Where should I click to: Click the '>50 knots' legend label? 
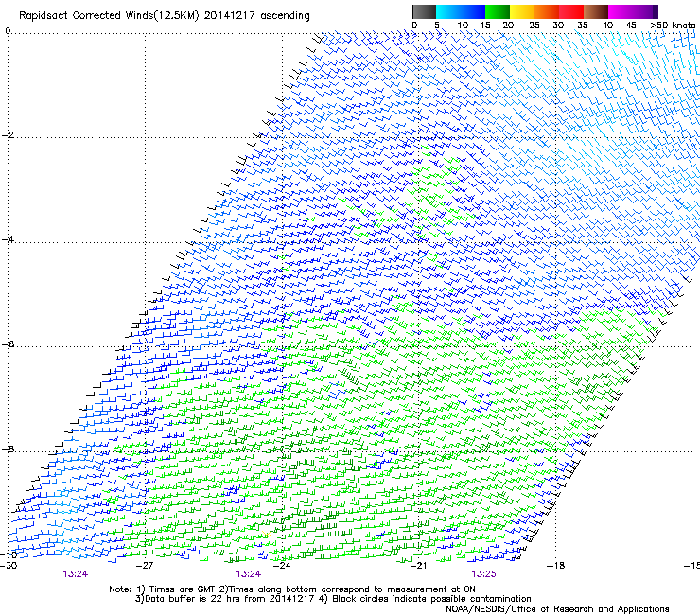pos(673,26)
